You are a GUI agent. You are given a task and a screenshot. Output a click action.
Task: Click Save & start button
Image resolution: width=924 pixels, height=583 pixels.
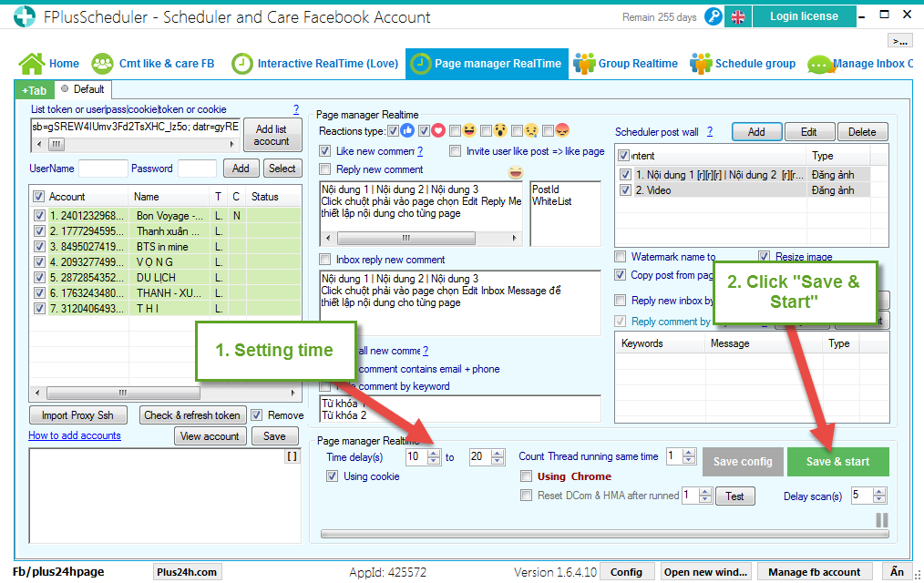point(837,462)
